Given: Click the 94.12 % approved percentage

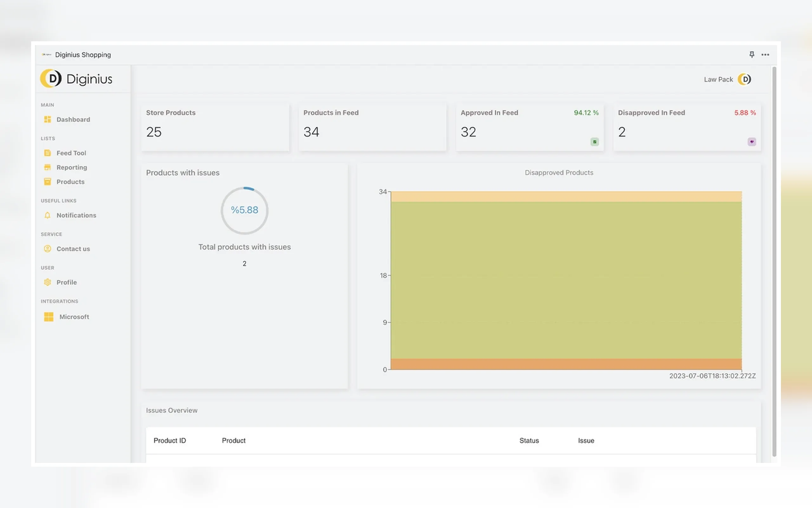Looking at the screenshot, I should (586, 113).
